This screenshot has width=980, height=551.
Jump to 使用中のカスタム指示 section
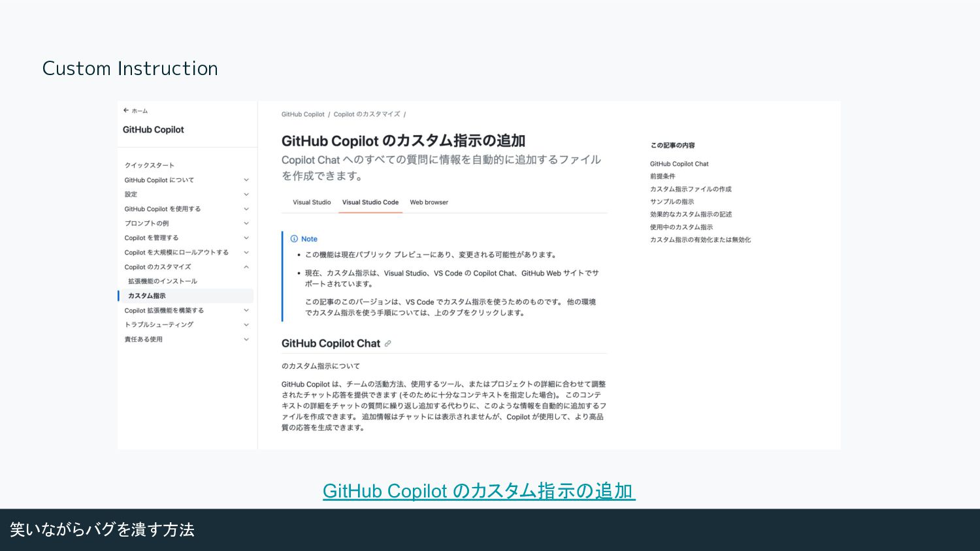tap(681, 227)
